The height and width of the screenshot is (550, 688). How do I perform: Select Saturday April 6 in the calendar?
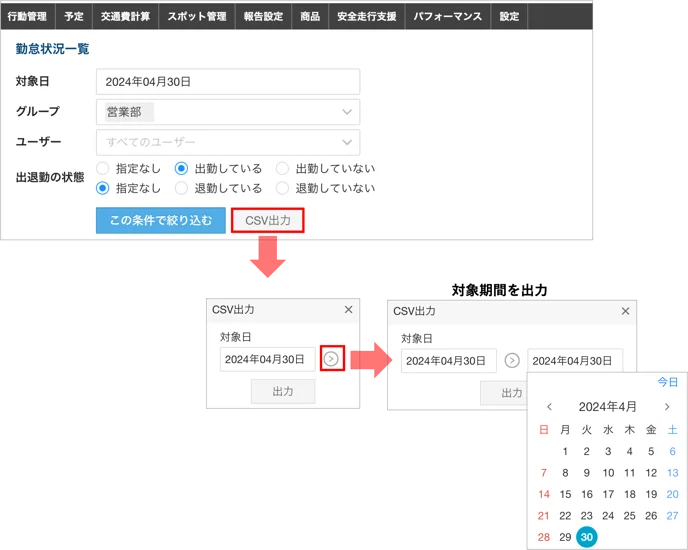(673, 451)
